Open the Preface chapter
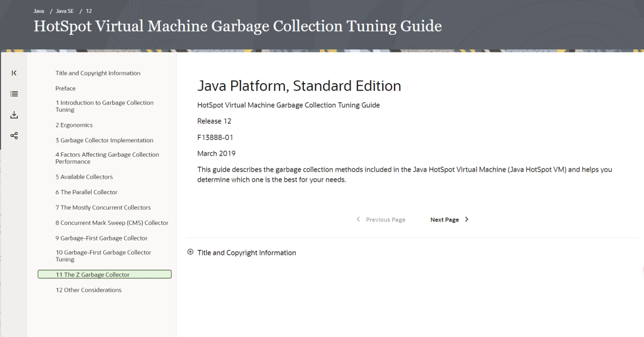This screenshot has width=644, height=337. pyautogui.click(x=65, y=89)
